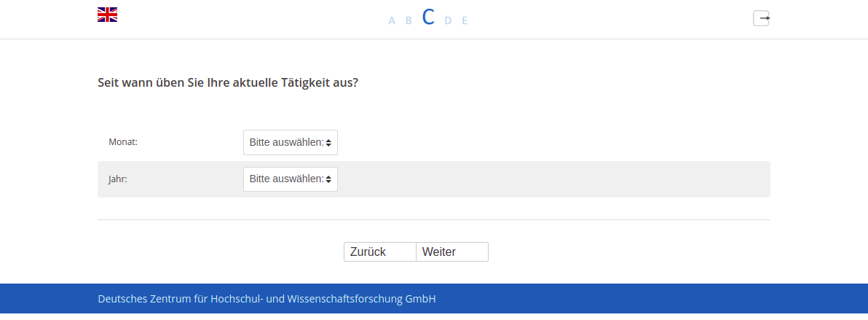
Task: Switch language via the UK flag icon
Action: click(x=107, y=15)
